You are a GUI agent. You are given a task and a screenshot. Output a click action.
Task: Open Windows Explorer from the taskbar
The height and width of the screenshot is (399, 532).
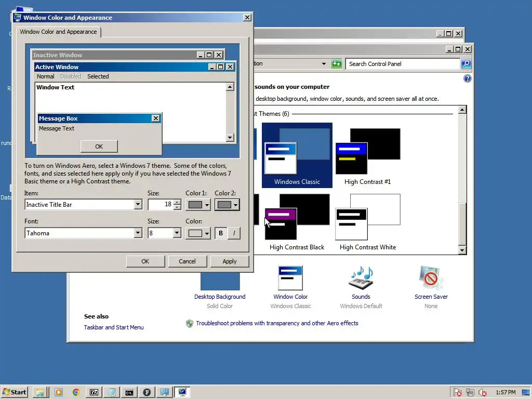40,392
